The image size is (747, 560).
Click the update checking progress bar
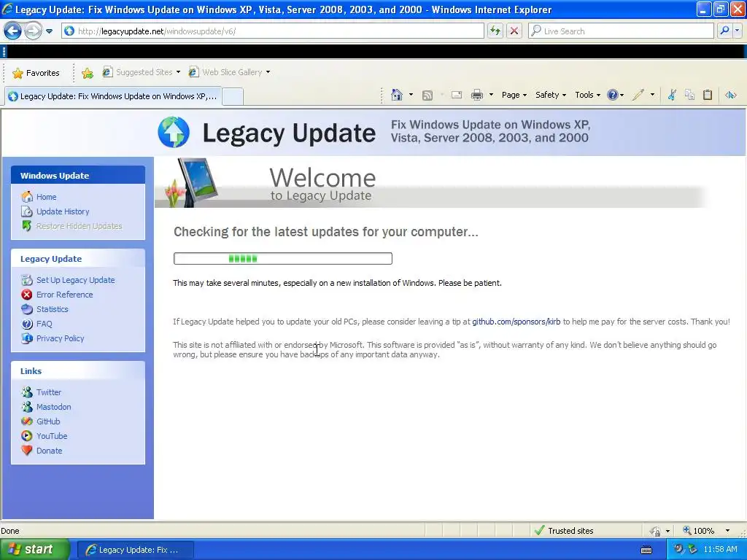point(283,259)
